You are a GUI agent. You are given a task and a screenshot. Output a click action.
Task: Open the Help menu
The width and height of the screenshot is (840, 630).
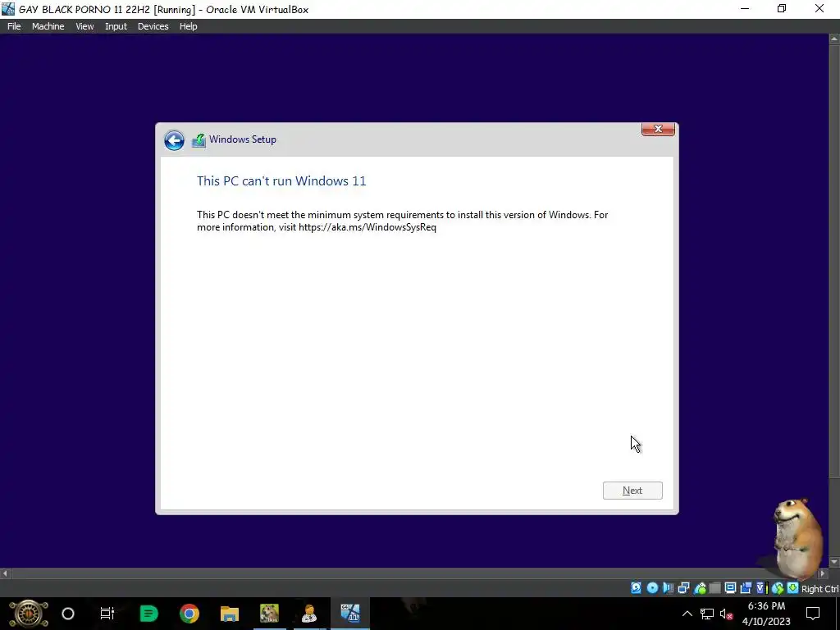(x=188, y=26)
